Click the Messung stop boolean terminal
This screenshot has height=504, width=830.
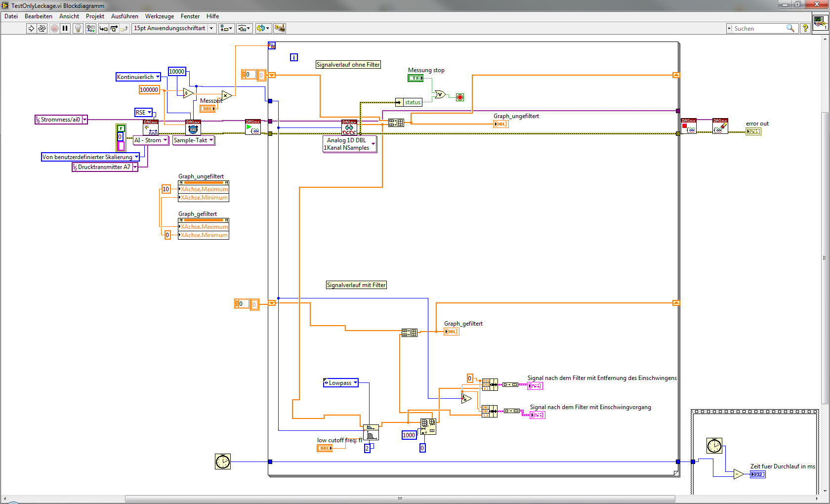pos(415,78)
